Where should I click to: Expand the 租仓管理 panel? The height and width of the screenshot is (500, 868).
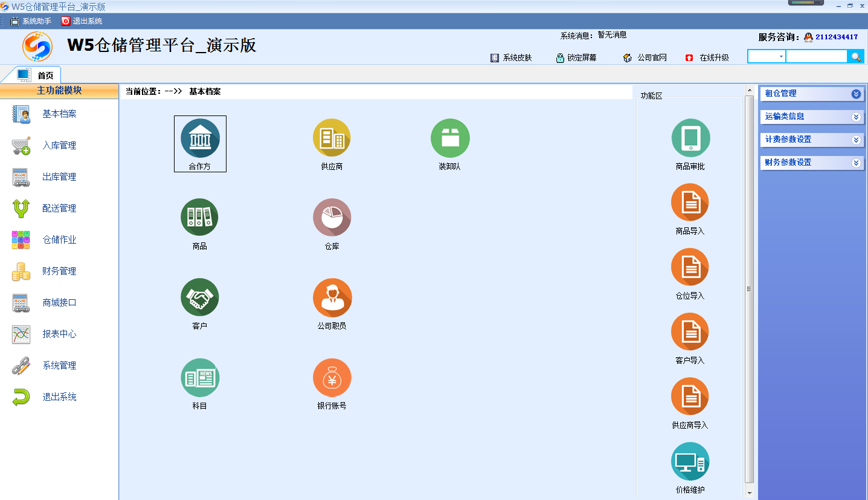(855, 94)
